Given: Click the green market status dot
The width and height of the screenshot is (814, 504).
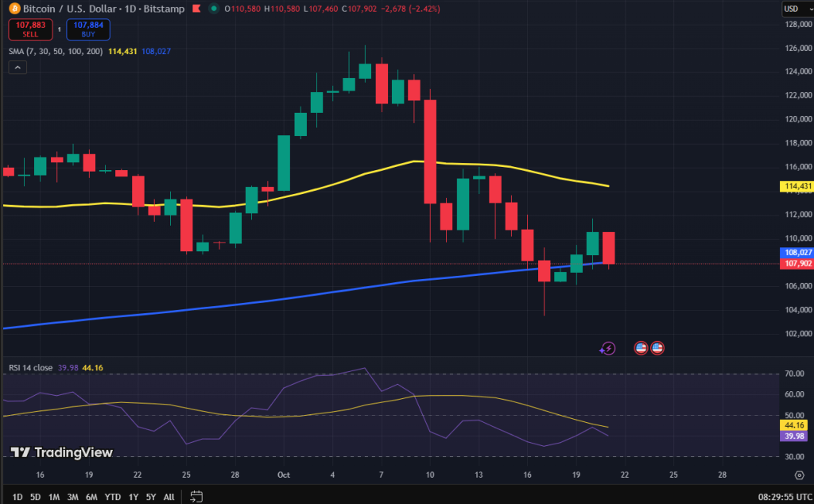Looking at the screenshot, I should point(214,9).
